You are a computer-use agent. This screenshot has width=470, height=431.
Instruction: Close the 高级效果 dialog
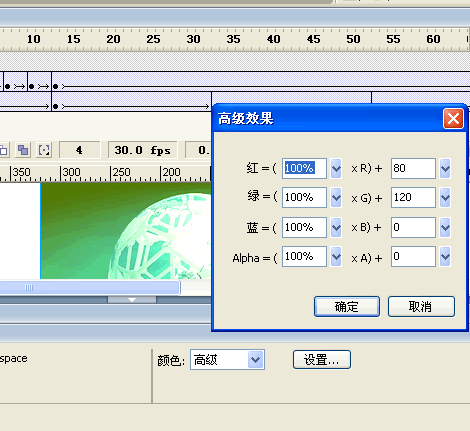pyautogui.click(x=453, y=118)
